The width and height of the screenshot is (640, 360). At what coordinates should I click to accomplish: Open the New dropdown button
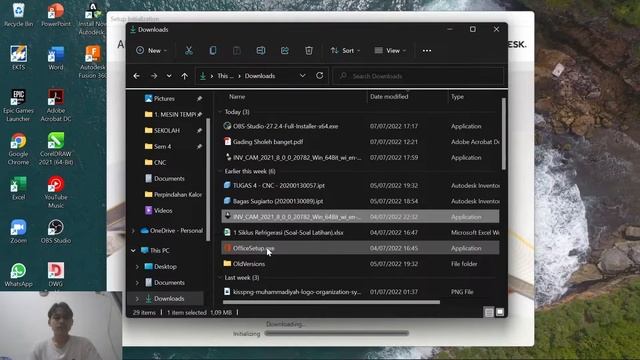point(151,51)
